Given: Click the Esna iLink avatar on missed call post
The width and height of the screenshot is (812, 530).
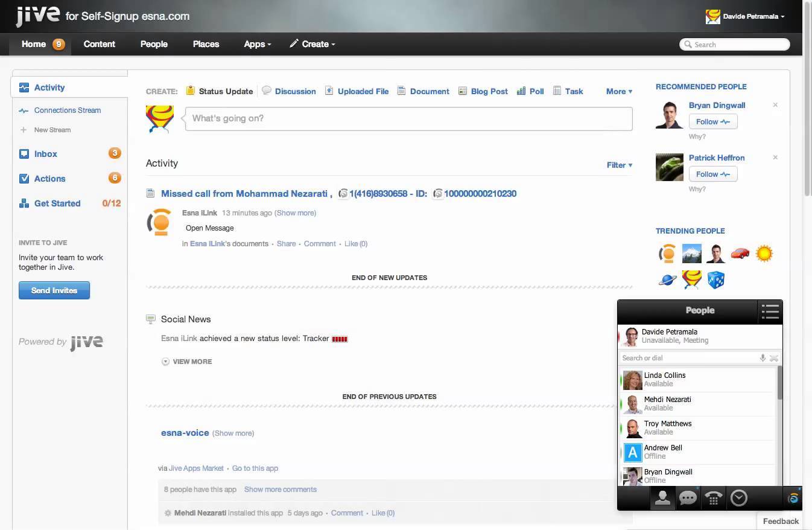Looking at the screenshot, I should (x=160, y=222).
